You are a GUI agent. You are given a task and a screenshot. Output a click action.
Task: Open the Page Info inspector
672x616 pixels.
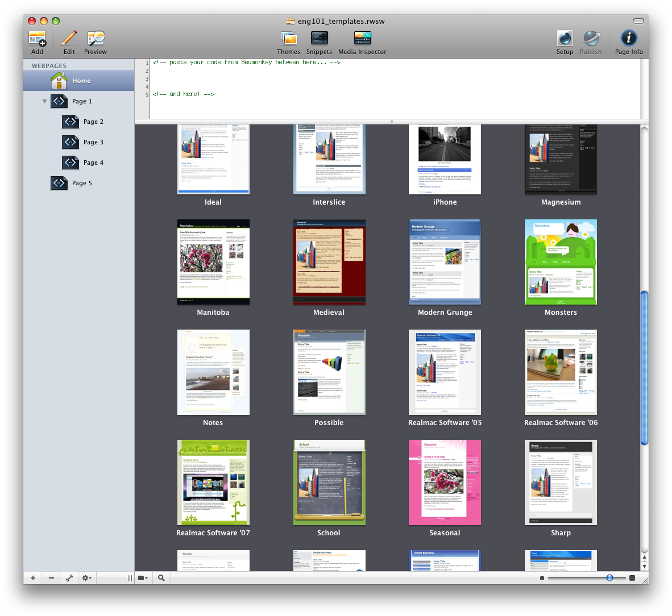tap(629, 39)
